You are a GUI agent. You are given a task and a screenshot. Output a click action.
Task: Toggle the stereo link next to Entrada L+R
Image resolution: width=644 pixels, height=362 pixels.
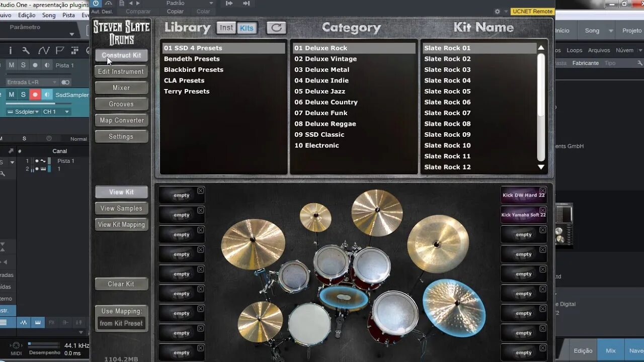[65, 82]
